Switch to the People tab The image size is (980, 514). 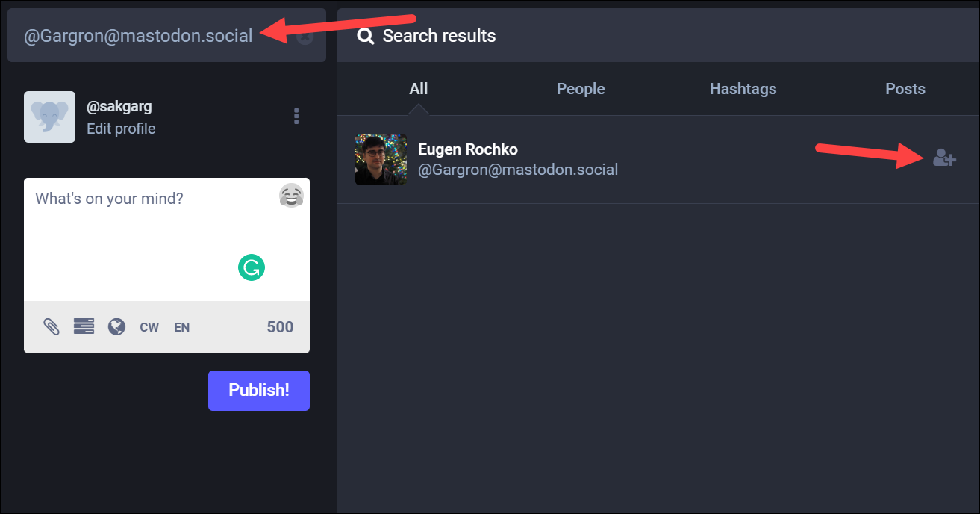[581, 89]
